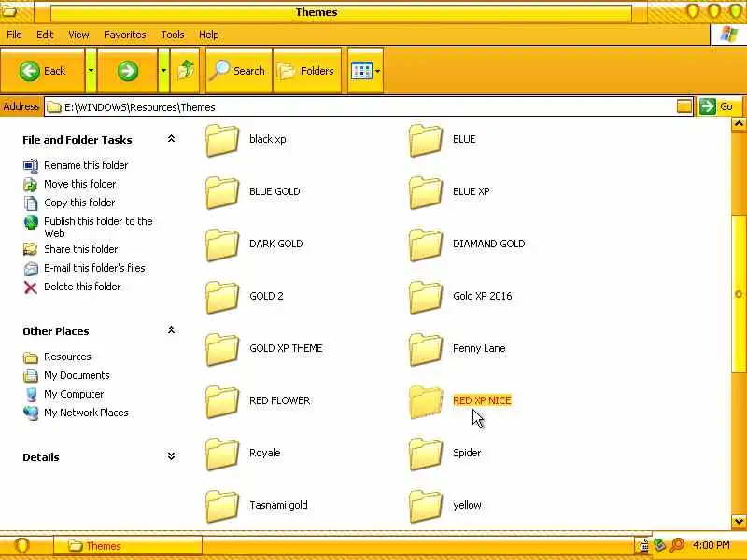Click the Themes taskbar button
This screenshot has width=747, height=560.
coord(128,546)
